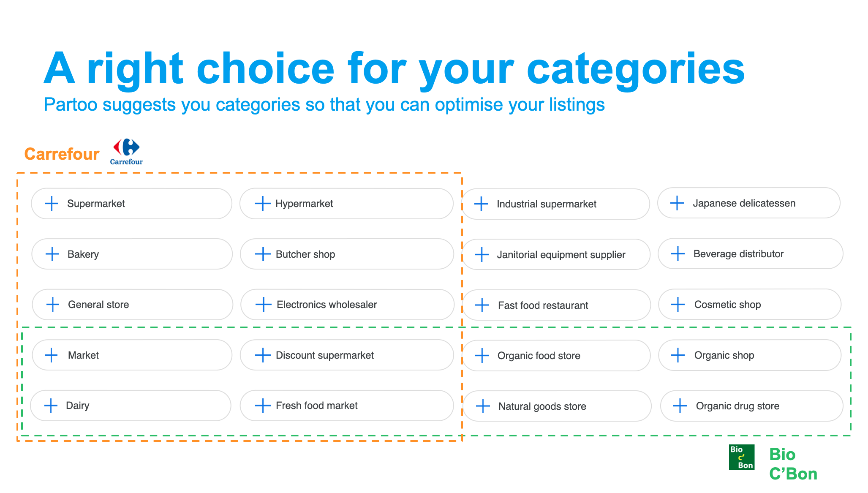Click the Bio C'Bon green logo

742,457
